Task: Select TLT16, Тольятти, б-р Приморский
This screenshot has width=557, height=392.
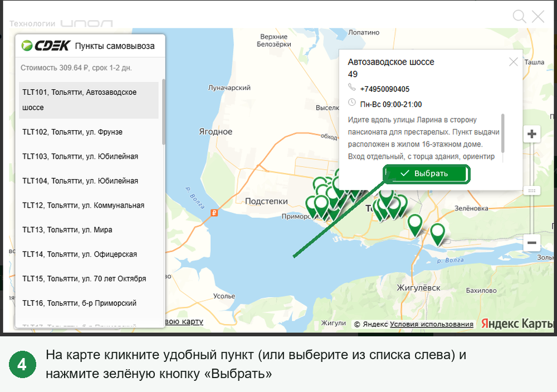Action: pyautogui.click(x=89, y=303)
